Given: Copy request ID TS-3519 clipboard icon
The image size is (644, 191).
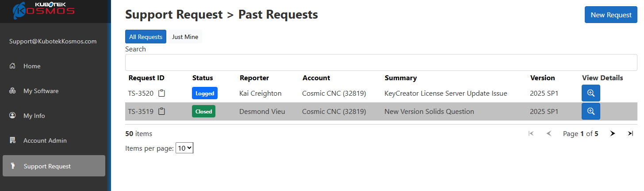Looking at the screenshot, I should coord(162,112).
